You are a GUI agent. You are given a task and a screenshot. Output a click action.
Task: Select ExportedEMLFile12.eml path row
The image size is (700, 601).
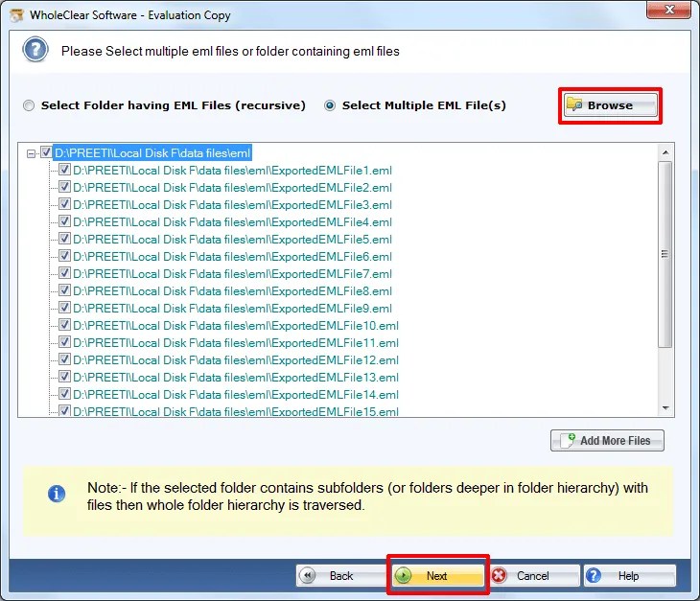coord(236,360)
